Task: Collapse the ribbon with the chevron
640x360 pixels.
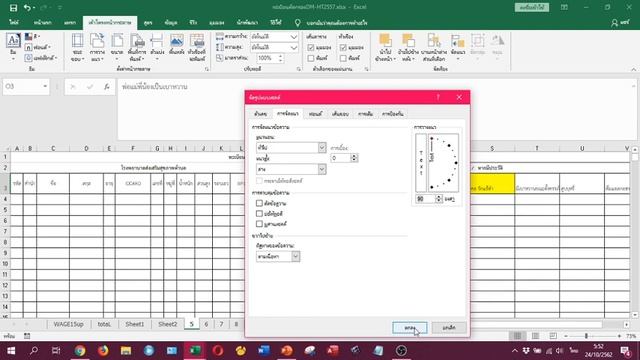Action: [x=633, y=69]
